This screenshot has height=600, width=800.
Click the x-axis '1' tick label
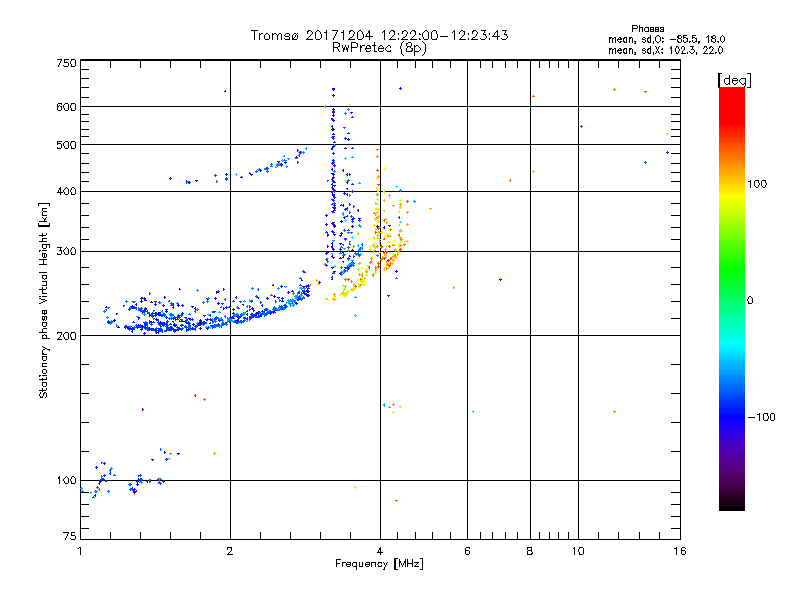point(80,551)
